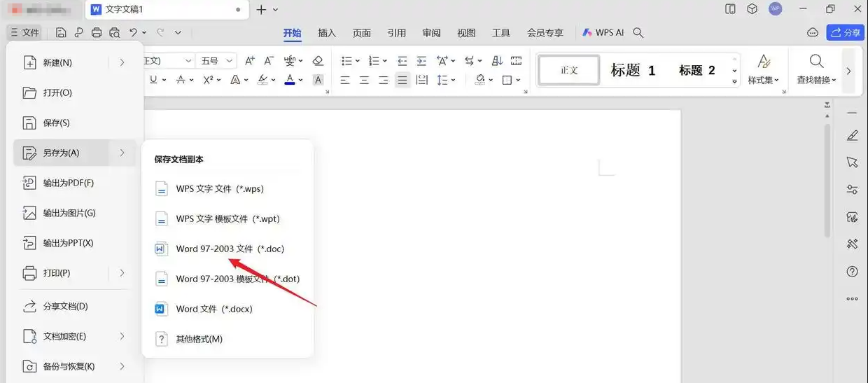The image size is (868, 383).
Task: Apply strikethrough formatting icon
Action: point(181,80)
